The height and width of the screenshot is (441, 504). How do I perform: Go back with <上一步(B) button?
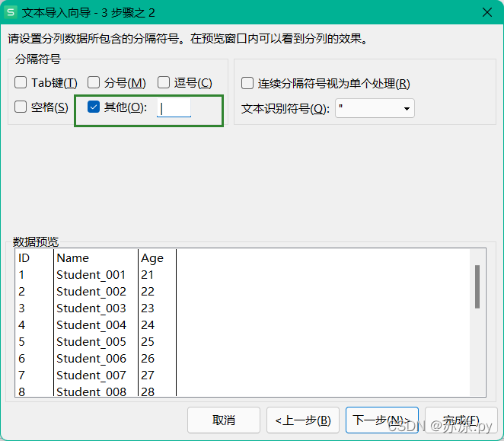[303, 420]
